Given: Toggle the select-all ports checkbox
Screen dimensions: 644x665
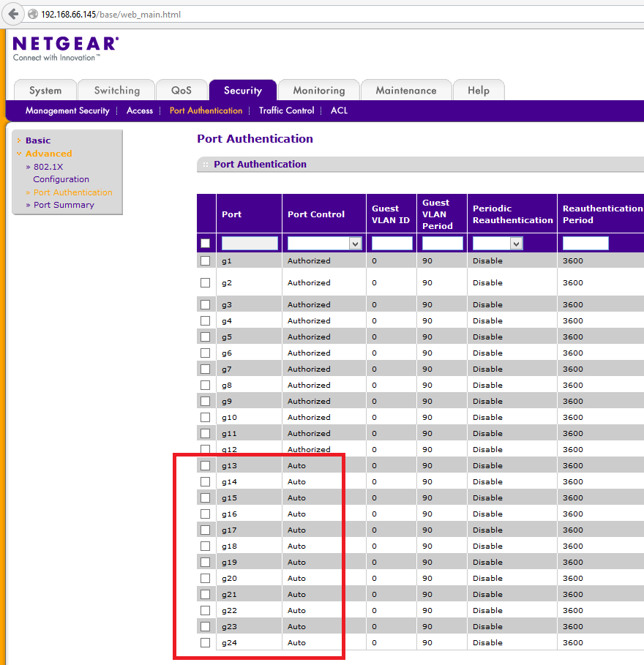Looking at the screenshot, I should [x=205, y=244].
